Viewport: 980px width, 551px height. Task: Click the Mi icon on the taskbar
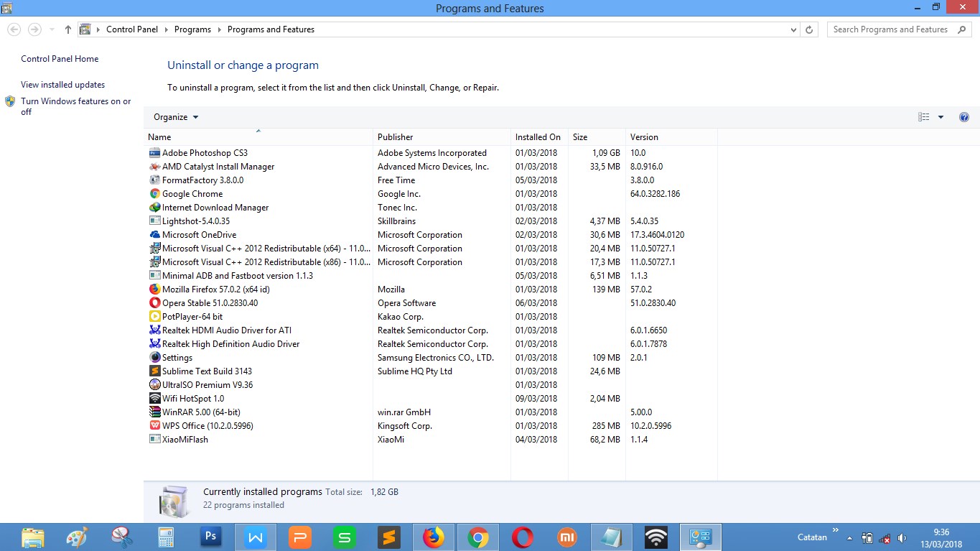pos(568,537)
